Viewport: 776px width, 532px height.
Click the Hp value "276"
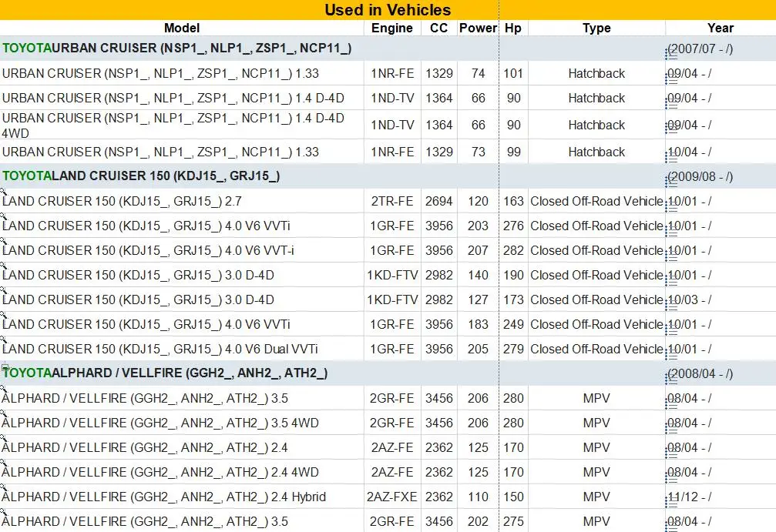pos(513,226)
